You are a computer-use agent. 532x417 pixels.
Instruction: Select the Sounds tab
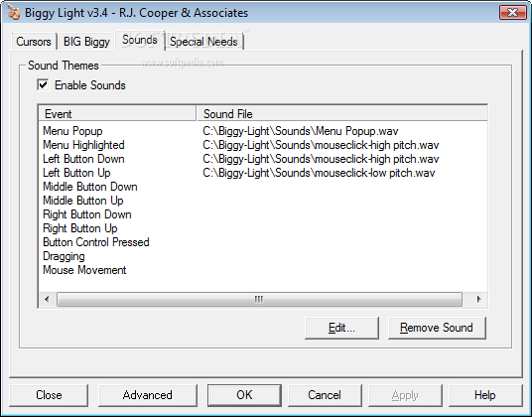click(140, 40)
